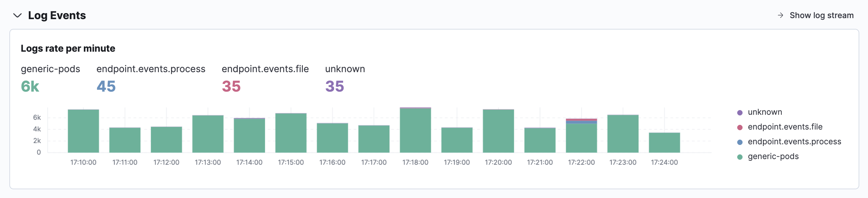This screenshot has height=198, width=868.
Task: Click the shortest bar at 17:24:00
Action: pyautogui.click(x=664, y=143)
